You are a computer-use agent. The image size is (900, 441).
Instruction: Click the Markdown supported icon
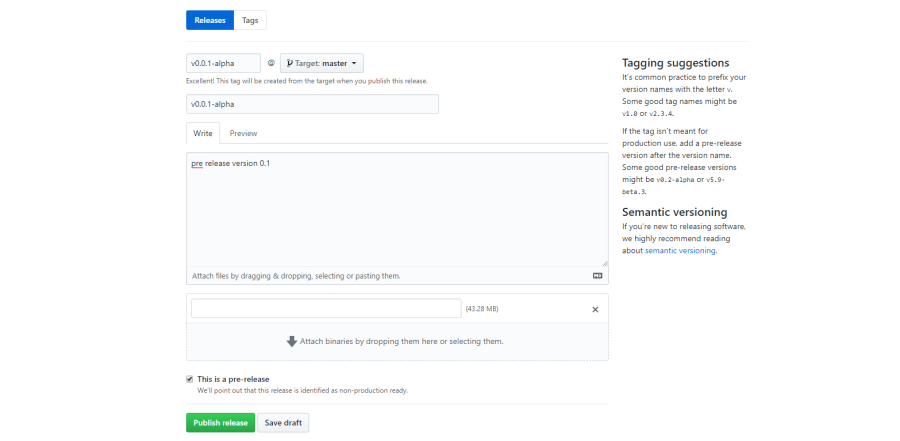597,275
